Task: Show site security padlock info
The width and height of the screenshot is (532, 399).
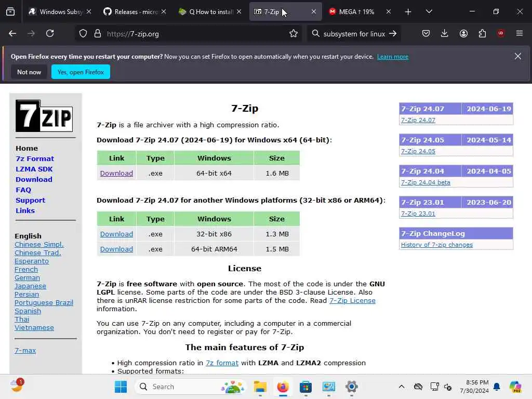Action: coord(98,34)
